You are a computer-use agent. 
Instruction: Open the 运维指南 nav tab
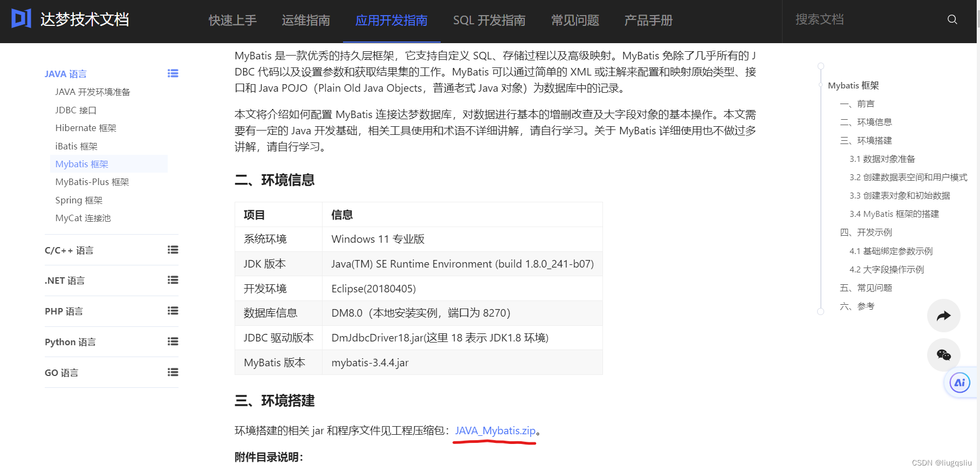point(306,20)
